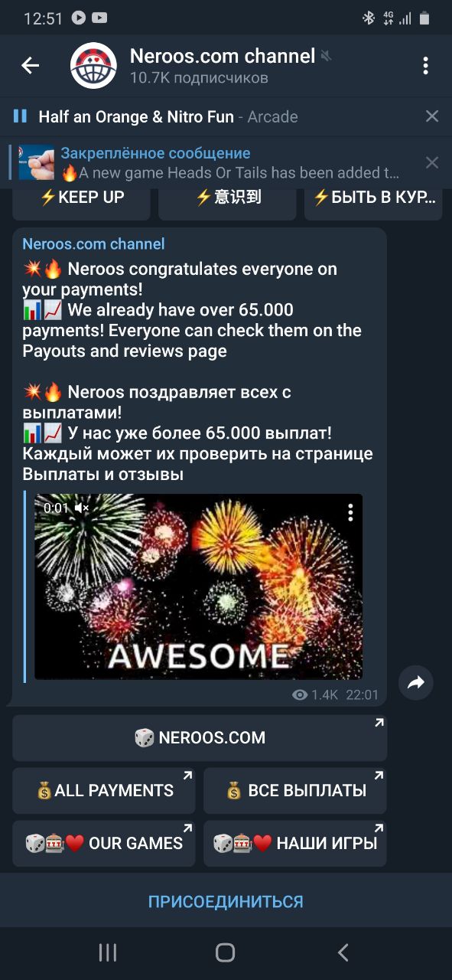452x980 pixels.
Task: Open the ALL PAYMENTS link
Action: click(104, 791)
